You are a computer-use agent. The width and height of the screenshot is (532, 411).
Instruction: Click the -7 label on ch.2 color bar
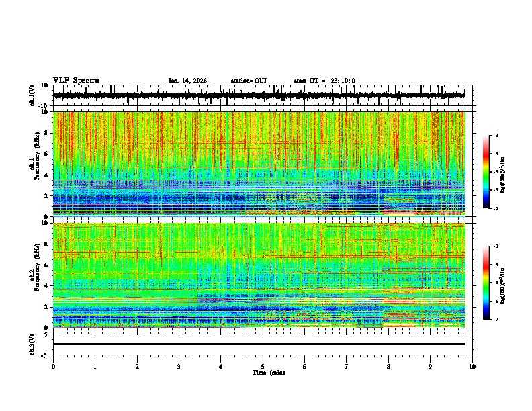pos(496,319)
